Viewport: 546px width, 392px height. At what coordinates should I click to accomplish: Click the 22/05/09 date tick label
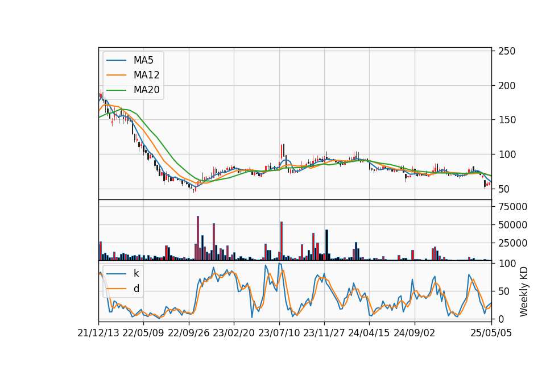[x=143, y=333]
